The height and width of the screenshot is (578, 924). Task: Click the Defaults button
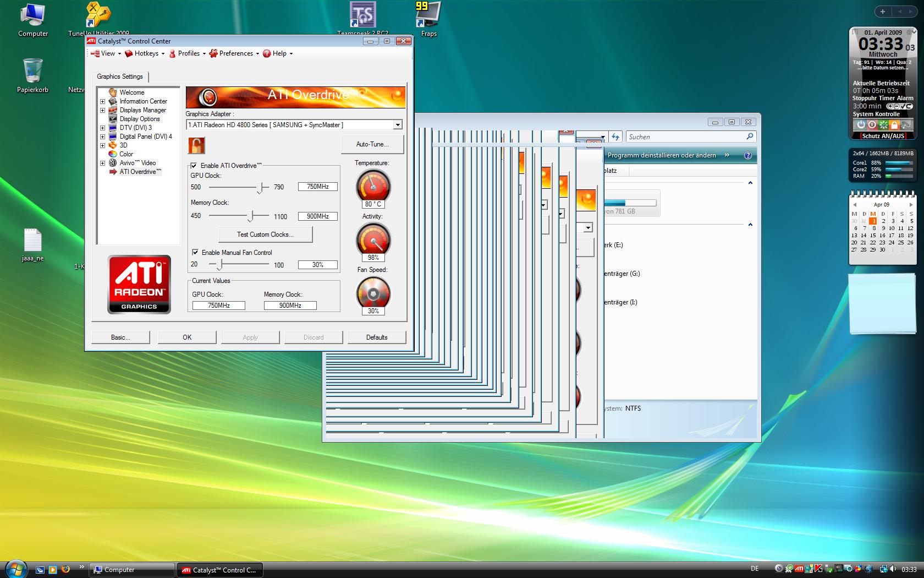[377, 337]
